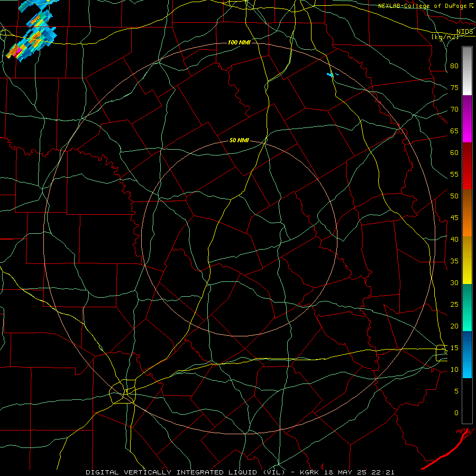Click the NIDS label
476x476 pixels.
click(465, 32)
